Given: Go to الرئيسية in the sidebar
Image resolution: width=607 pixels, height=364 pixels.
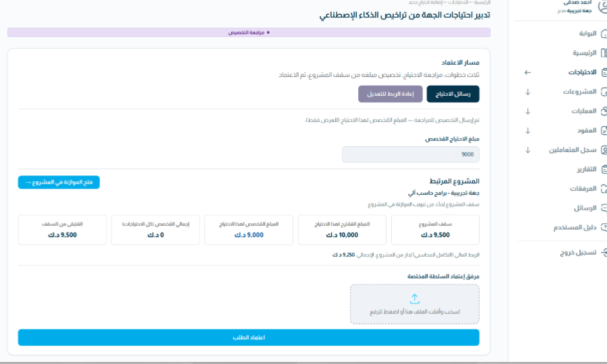Looking at the screenshot, I should [x=585, y=53].
